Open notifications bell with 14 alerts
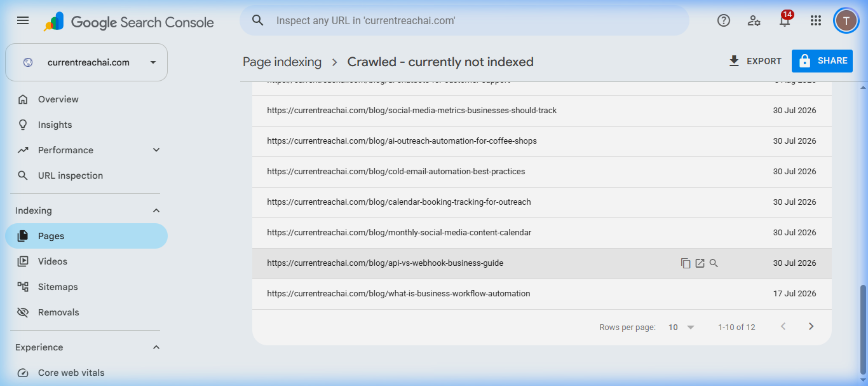 click(x=785, y=20)
